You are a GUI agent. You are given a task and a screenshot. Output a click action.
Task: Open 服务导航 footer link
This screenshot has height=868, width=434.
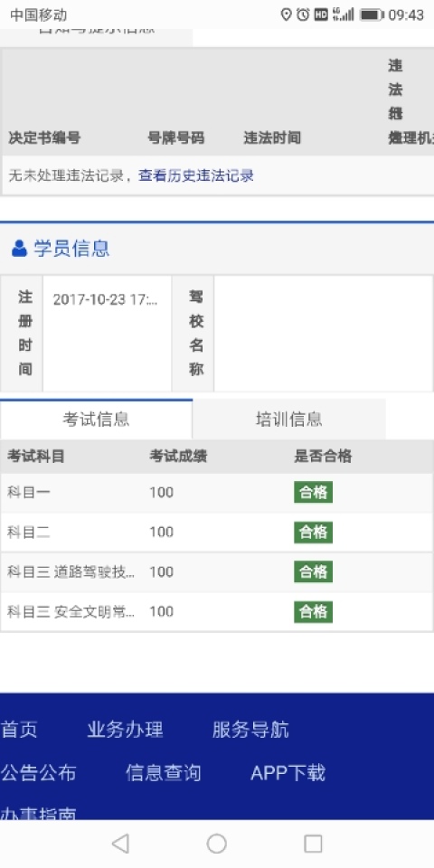[x=250, y=730]
